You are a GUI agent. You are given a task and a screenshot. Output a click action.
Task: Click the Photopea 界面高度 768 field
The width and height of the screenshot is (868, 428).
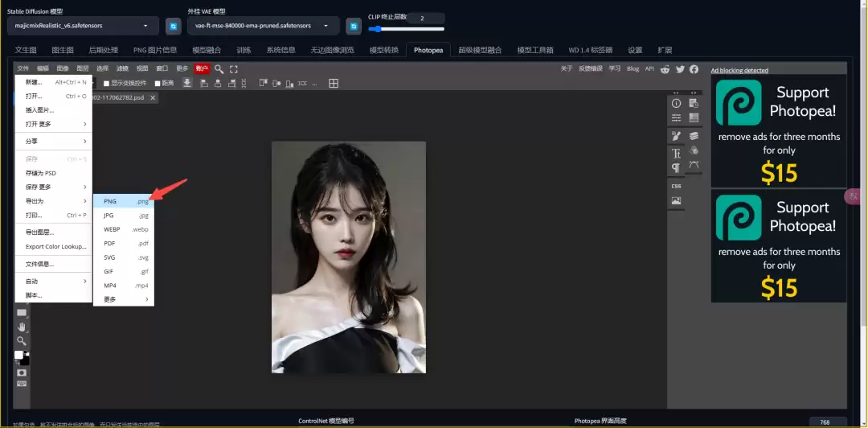point(828,422)
